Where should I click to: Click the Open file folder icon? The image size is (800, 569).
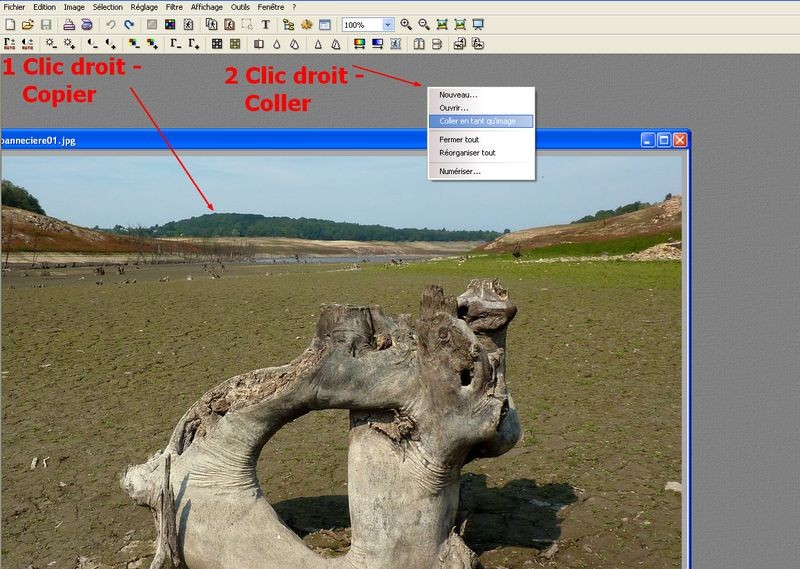click(27, 24)
